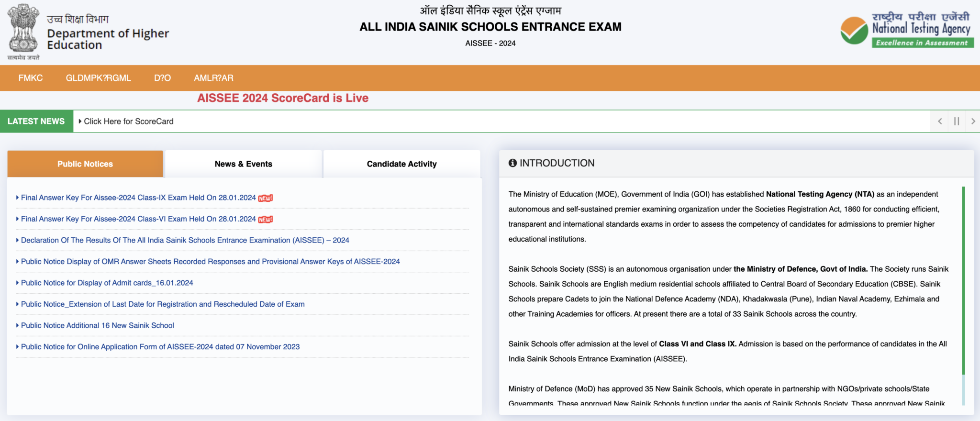The height and width of the screenshot is (421, 980).
Task: Switch to the News & Events tab
Action: (244, 164)
